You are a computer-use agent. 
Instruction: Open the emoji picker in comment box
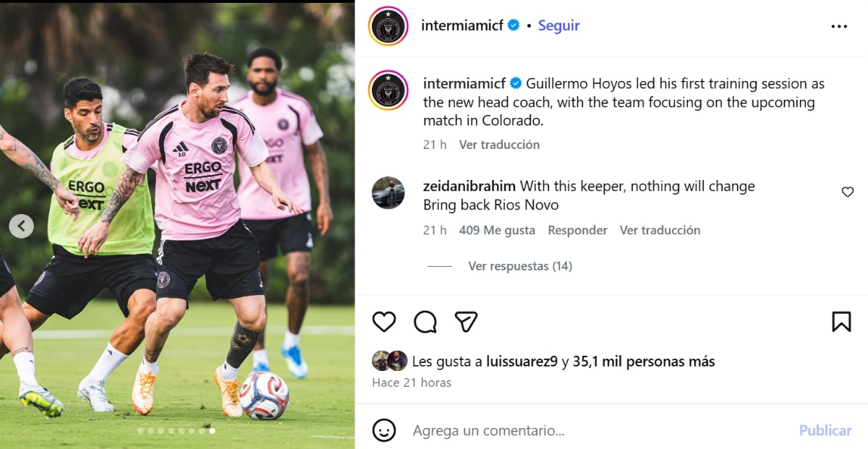(x=384, y=430)
